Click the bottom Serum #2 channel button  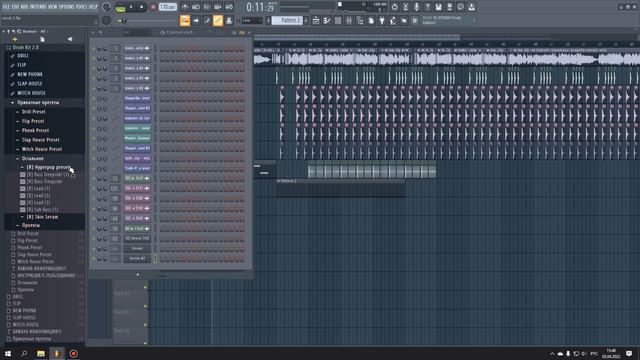pos(137,258)
